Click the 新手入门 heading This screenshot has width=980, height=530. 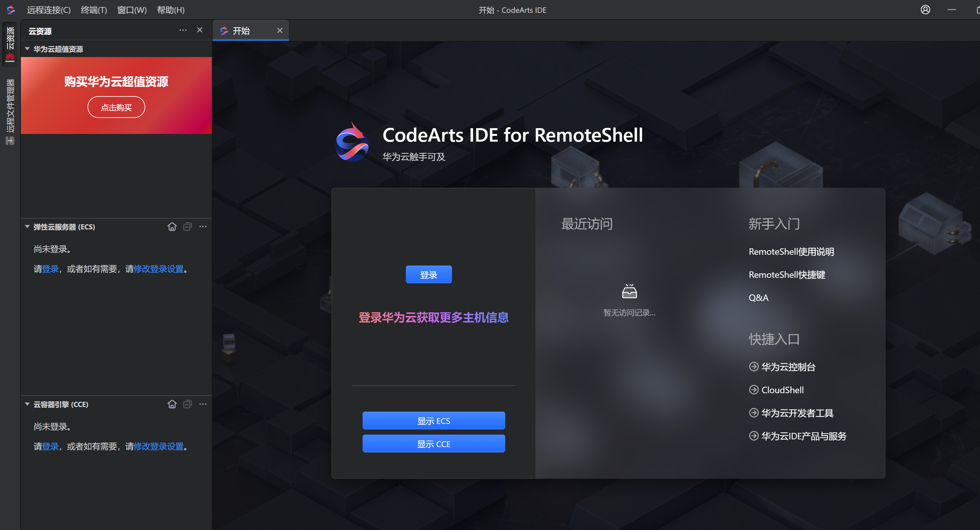click(x=774, y=224)
